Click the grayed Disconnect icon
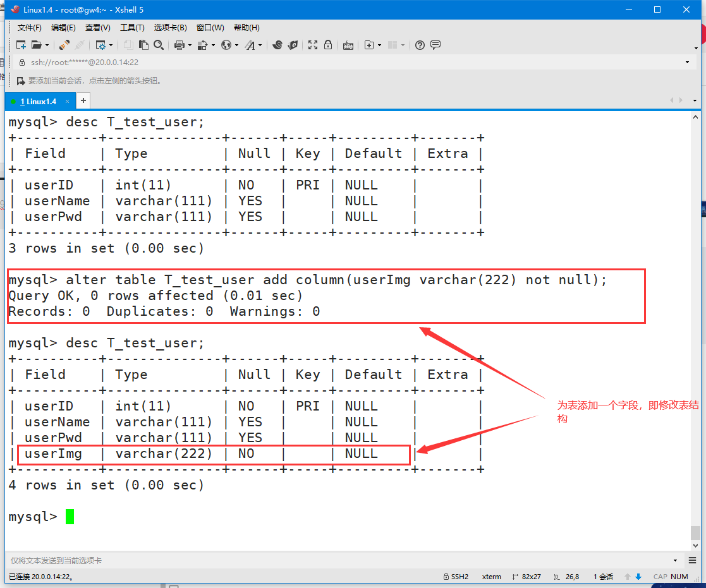The width and height of the screenshot is (706, 588). click(80, 45)
